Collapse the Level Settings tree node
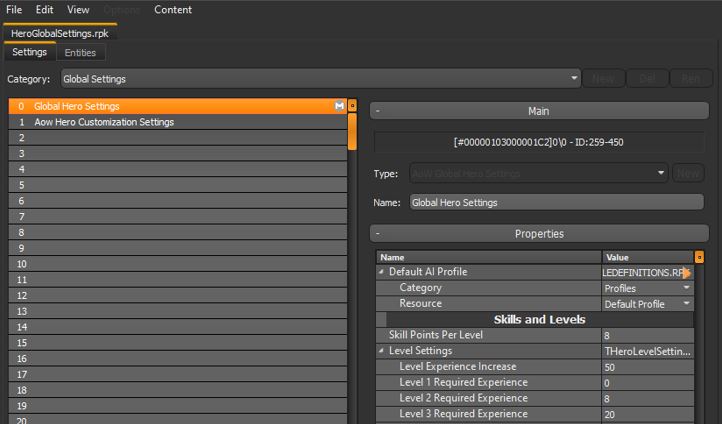722x424 pixels. pyautogui.click(x=381, y=352)
